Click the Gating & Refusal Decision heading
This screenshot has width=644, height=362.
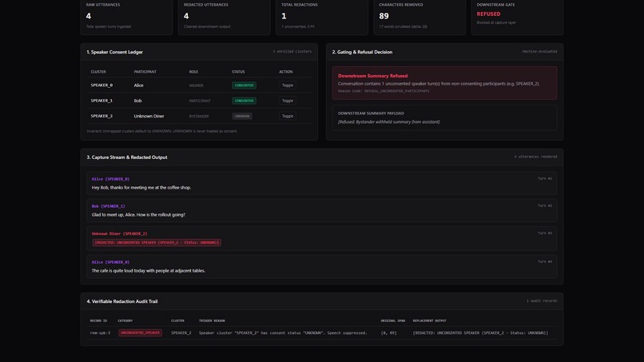click(362, 52)
